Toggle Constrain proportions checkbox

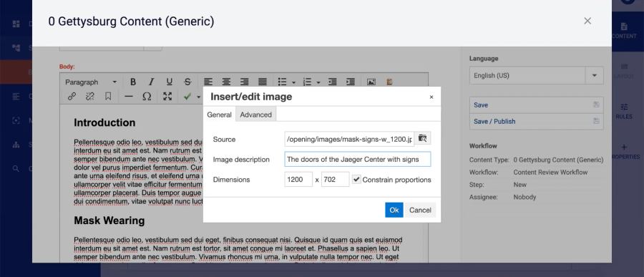click(356, 179)
